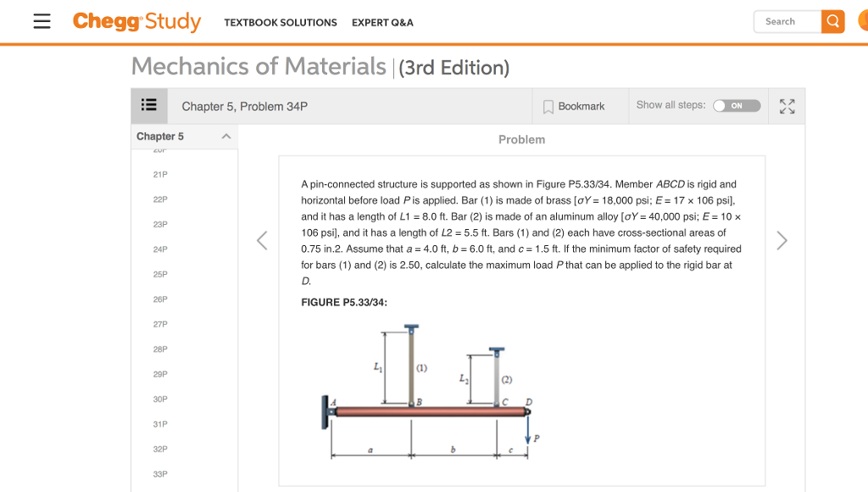Open problem 28P

[x=161, y=349]
